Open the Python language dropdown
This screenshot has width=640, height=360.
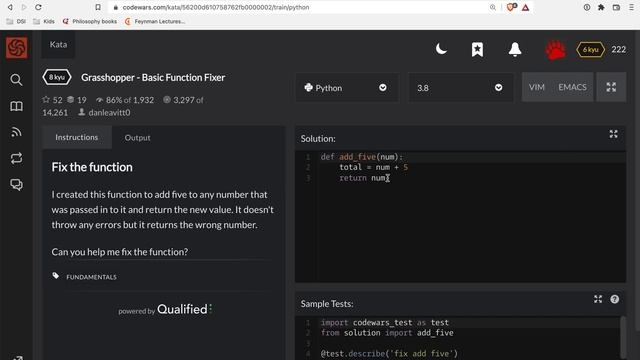(347, 88)
